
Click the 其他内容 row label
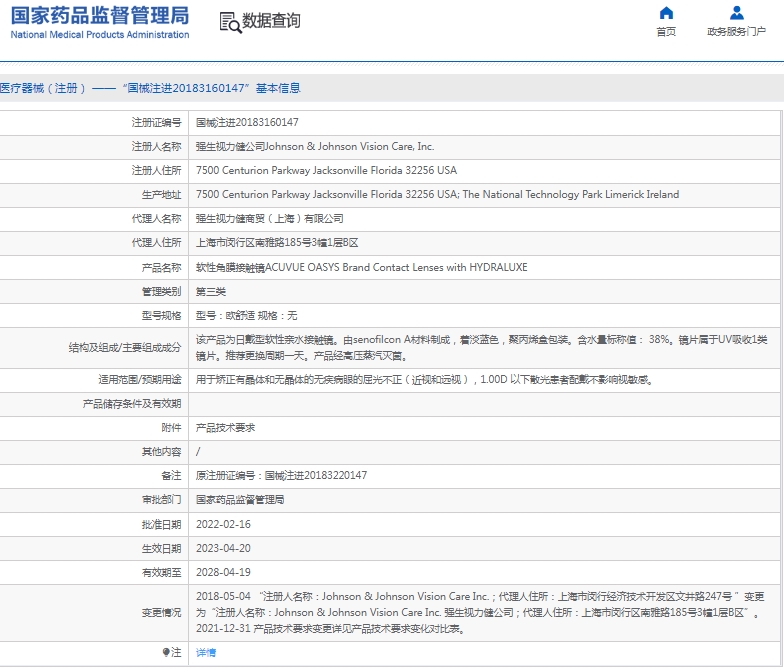click(x=162, y=452)
